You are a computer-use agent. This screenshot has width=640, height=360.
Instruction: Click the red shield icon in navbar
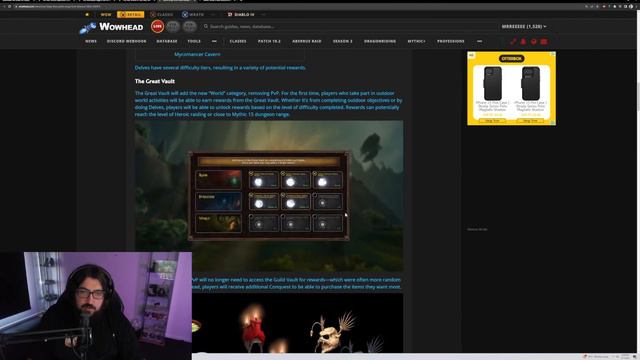click(x=533, y=41)
